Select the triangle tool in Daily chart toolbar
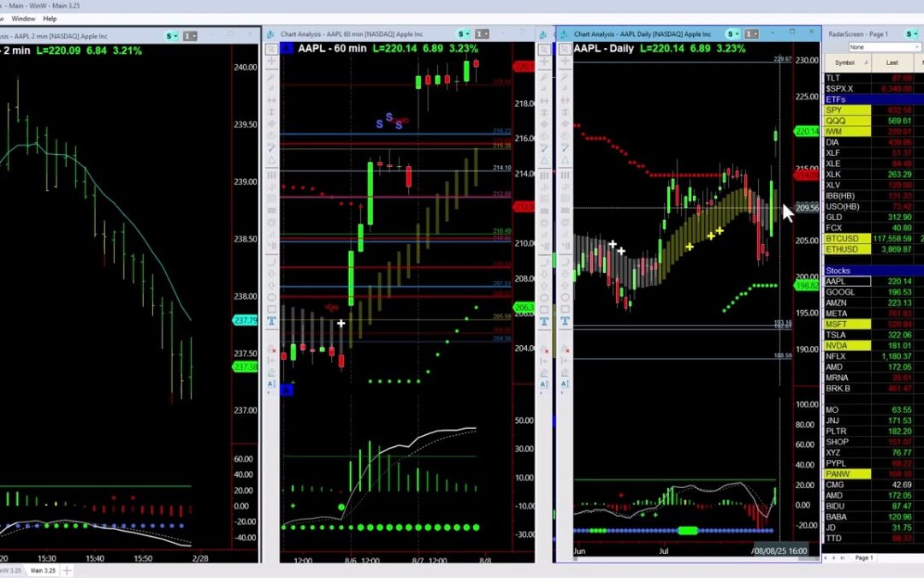The image size is (924, 578). coord(565,160)
